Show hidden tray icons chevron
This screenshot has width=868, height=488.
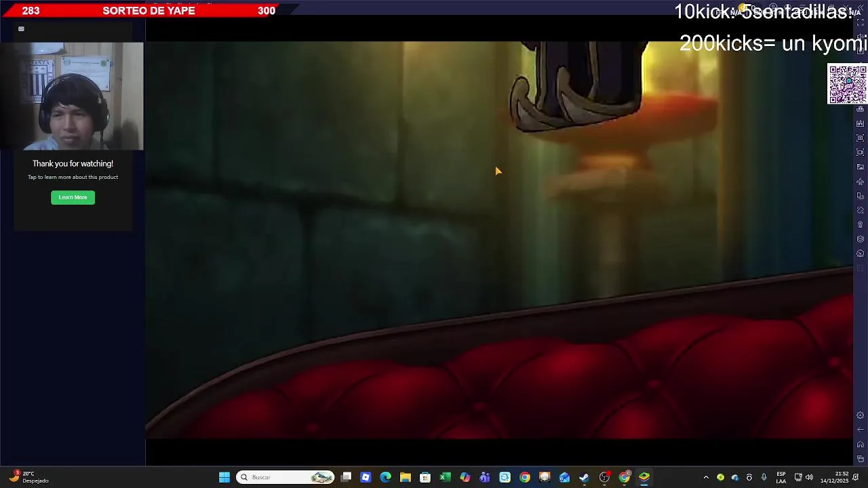pyautogui.click(x=706, y=477)
